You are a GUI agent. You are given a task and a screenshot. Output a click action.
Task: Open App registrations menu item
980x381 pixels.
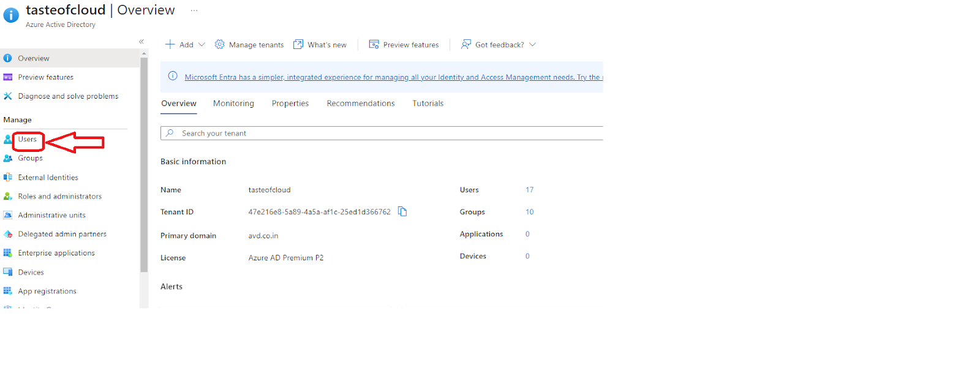click(x=47, y=291)
